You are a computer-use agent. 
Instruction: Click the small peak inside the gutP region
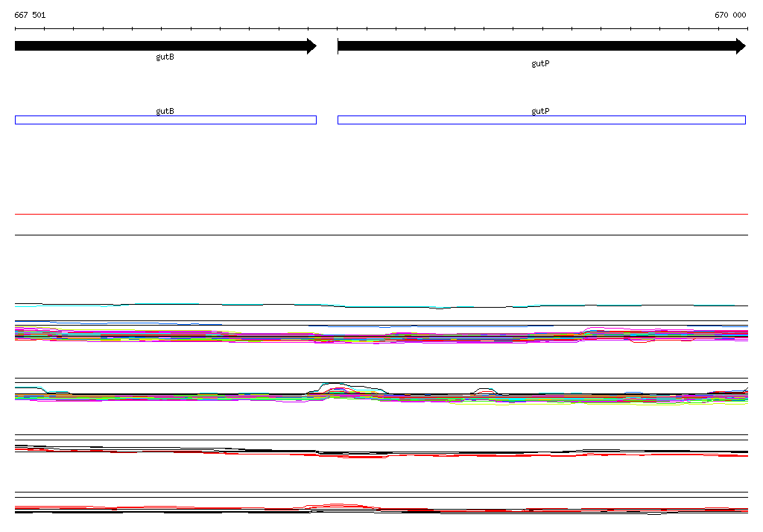point(484,391)
